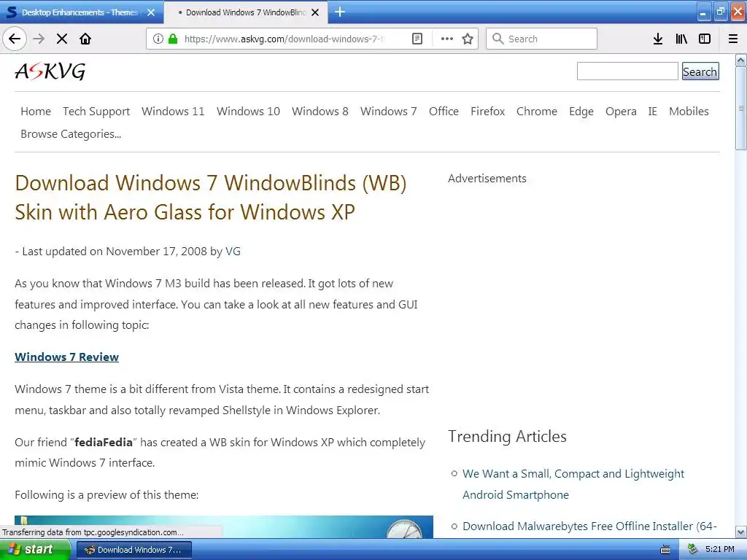Go back using the browser back arrow
This screenshot has width=747, height=560.
[15, 39]
